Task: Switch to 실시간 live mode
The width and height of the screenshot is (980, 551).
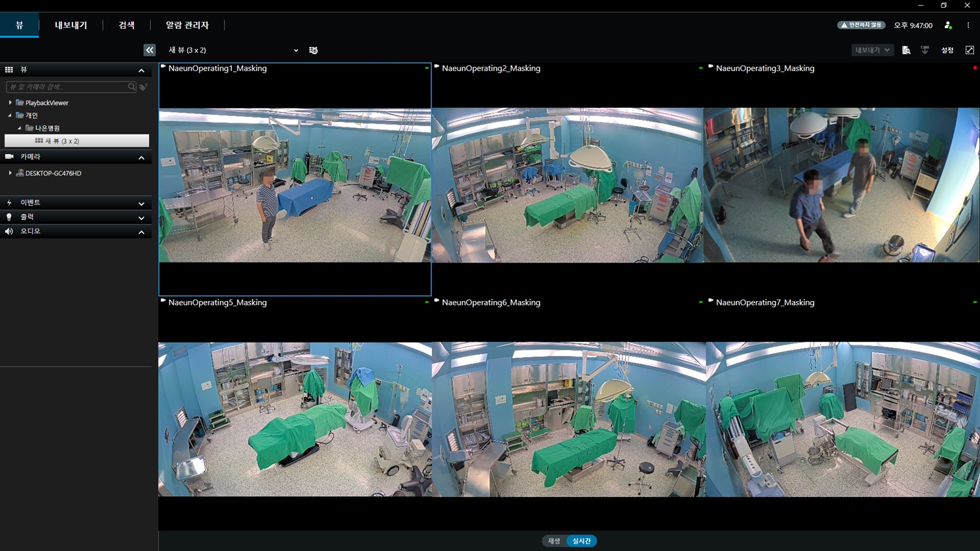Action: 581,541
